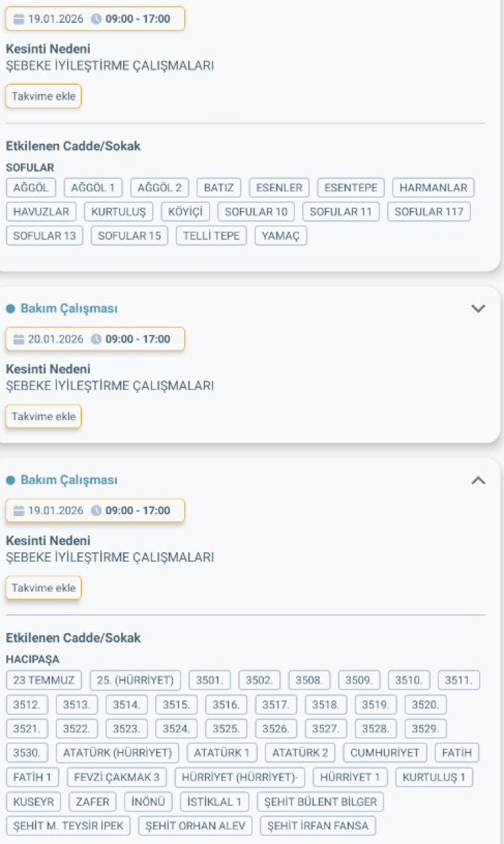Click the KUSEYR street tag

click(x=34, y=802)
